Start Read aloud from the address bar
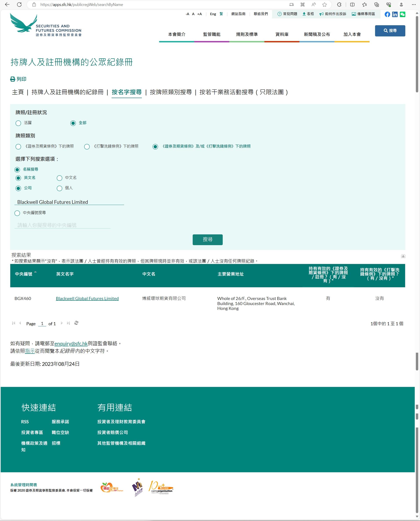Screen dimensions: 420x521 coord(313,4)
